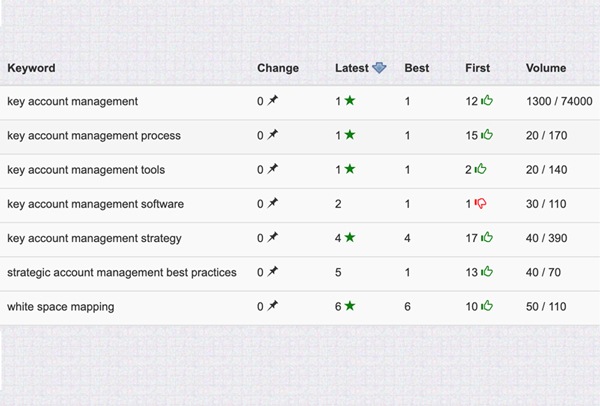
Task: Sort by the First column header
Action: (478, 68)
